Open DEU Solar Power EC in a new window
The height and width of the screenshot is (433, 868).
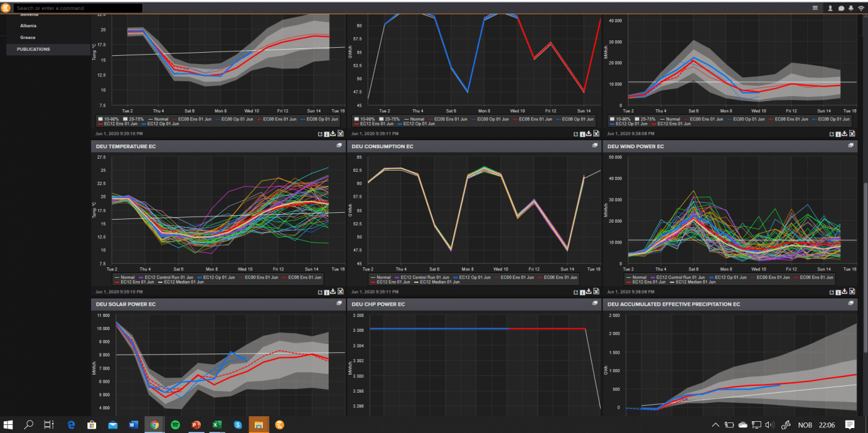(339, 303)
